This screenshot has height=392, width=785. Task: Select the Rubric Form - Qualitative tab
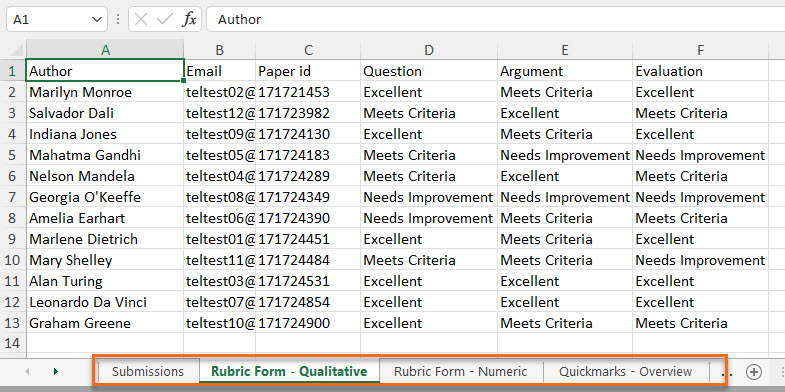(289, 371)
